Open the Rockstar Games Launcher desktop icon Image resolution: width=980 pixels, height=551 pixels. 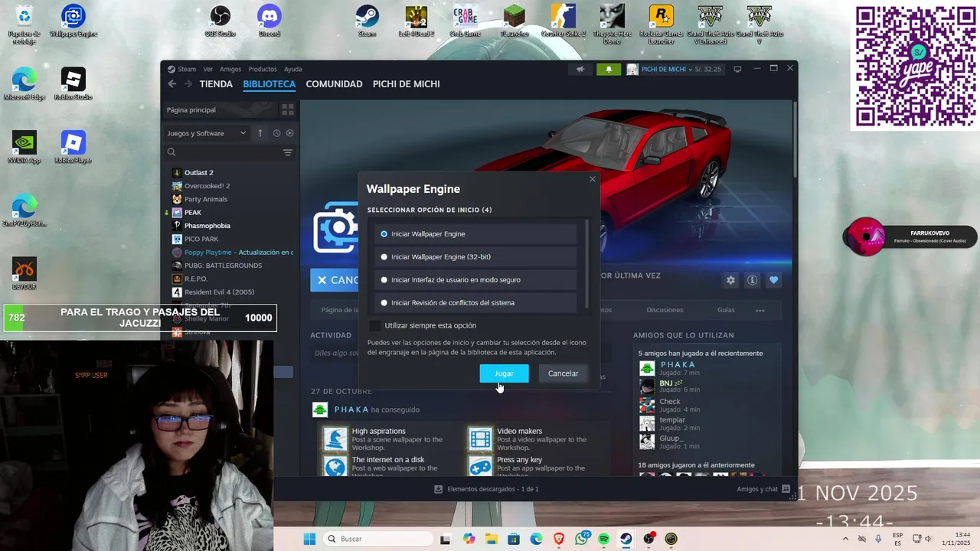[x=661, y=24]
